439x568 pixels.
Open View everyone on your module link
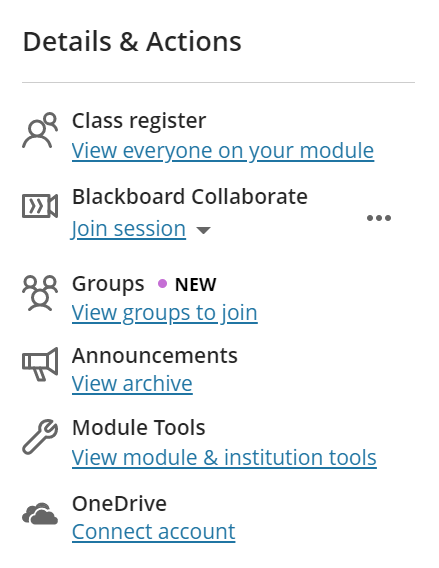223,151
